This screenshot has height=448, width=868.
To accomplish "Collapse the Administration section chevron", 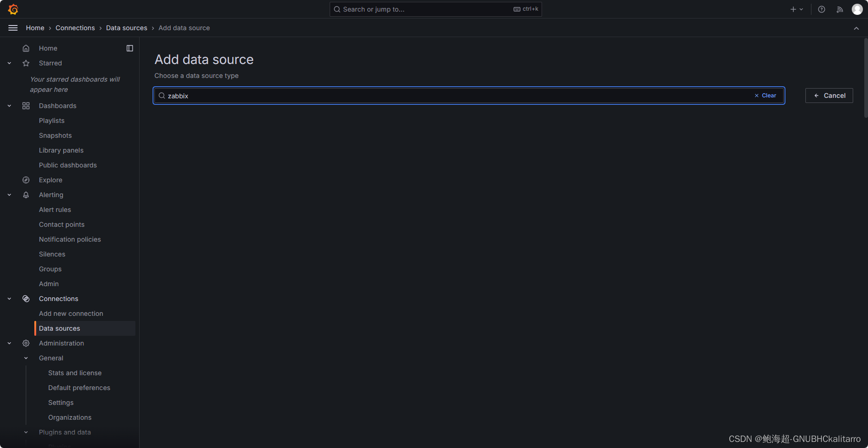I will pos(9,343).
